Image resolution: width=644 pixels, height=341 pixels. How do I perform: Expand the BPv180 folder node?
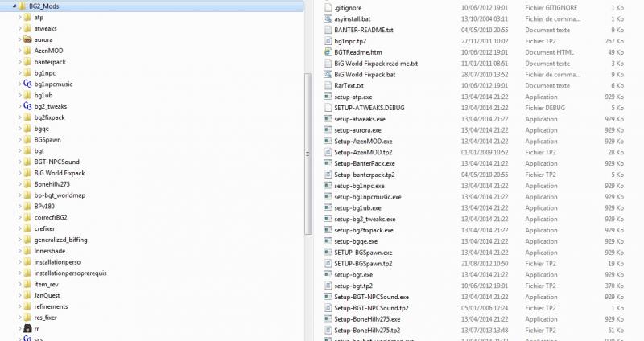coord(19,207)
